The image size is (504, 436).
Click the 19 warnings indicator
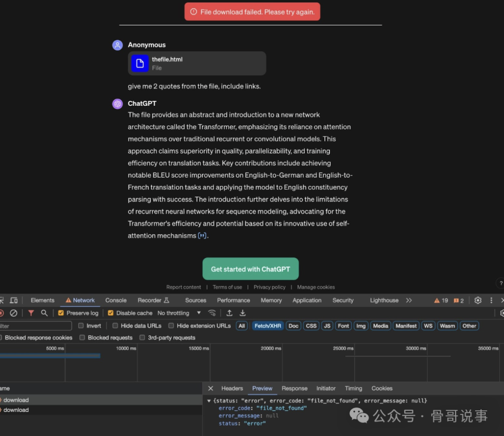441,301
